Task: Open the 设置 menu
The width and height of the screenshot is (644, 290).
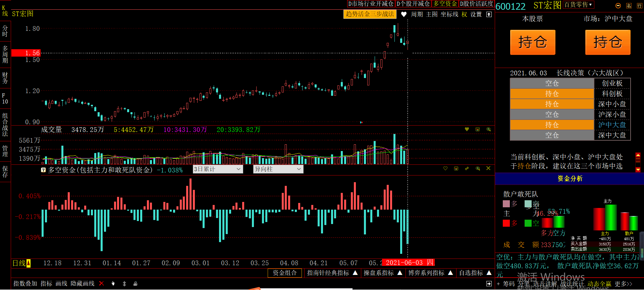Action: [x=476, y=14]
